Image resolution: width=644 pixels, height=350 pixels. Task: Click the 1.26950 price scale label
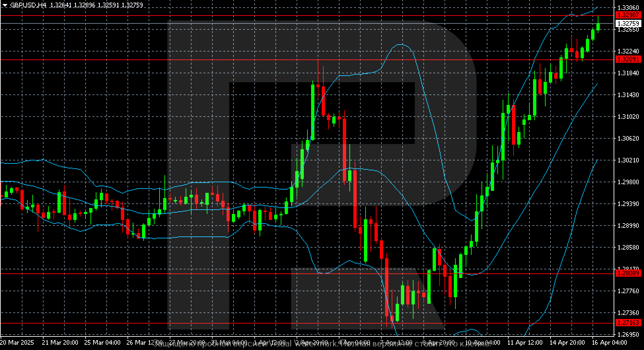[628, 334]
